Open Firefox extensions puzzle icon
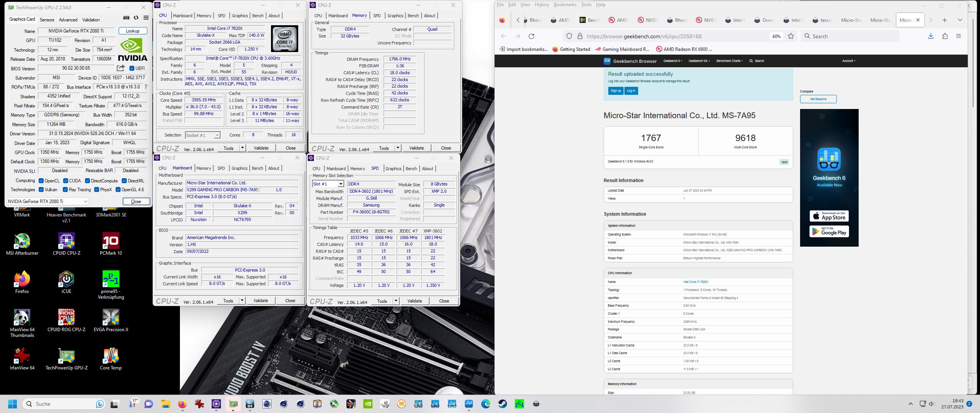The height and width of the screenshot is (413, 980). tap(945, 36)
